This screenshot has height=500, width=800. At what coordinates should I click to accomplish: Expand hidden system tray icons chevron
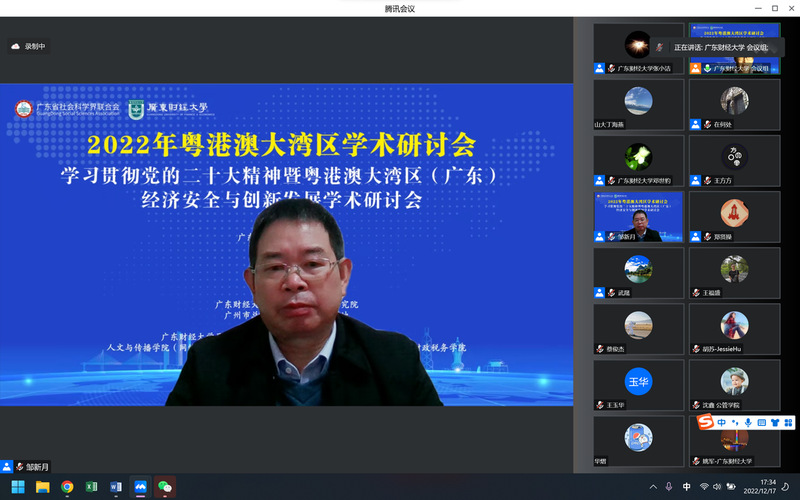(652, 487)
